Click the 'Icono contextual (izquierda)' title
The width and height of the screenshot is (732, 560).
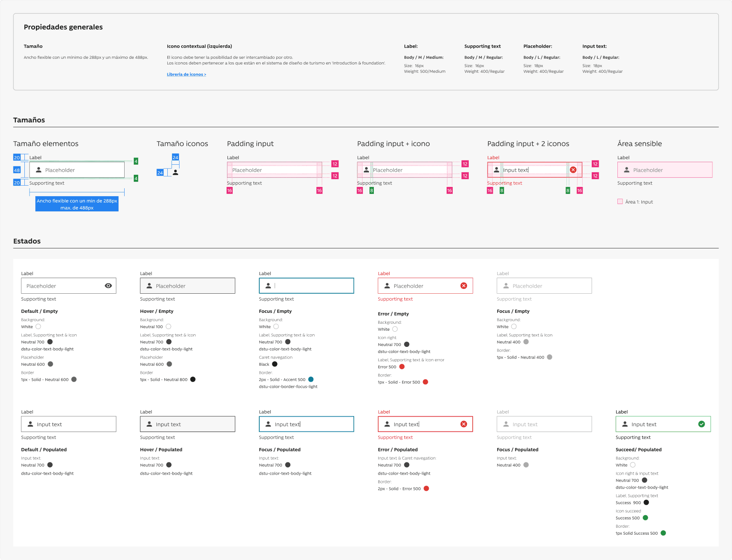click(199, 46)
